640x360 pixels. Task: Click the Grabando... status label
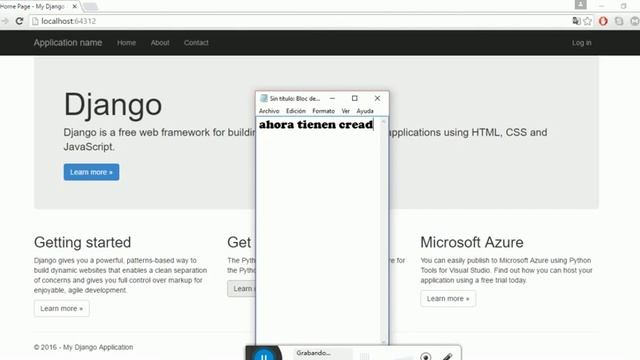point(313,353)
